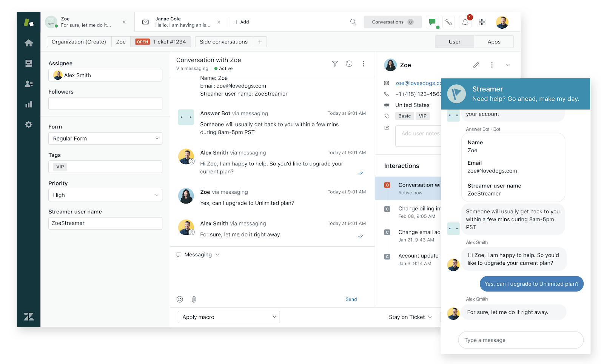This screenshot has height=364, width=604.
Task: View conversation history via the clock icon
Action: point(349,64)
